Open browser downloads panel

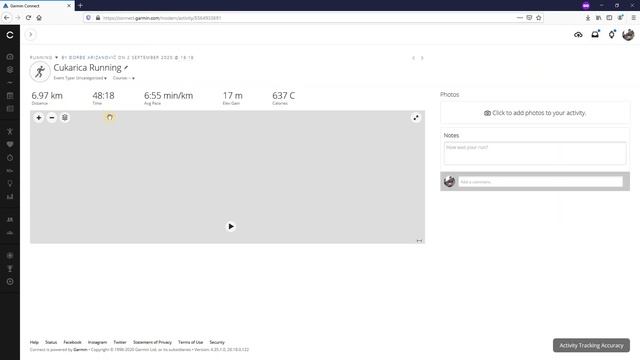pyautogui.click(x=588, y=18)
